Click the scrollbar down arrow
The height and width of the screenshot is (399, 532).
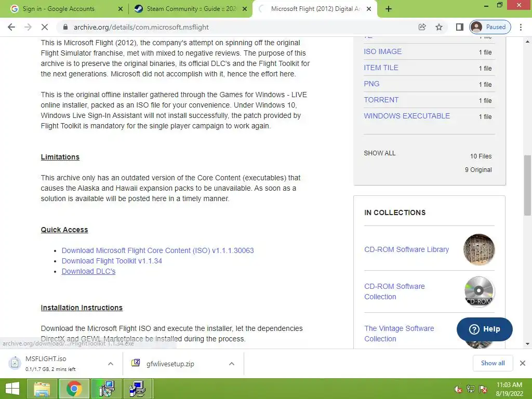coord(527,344)
